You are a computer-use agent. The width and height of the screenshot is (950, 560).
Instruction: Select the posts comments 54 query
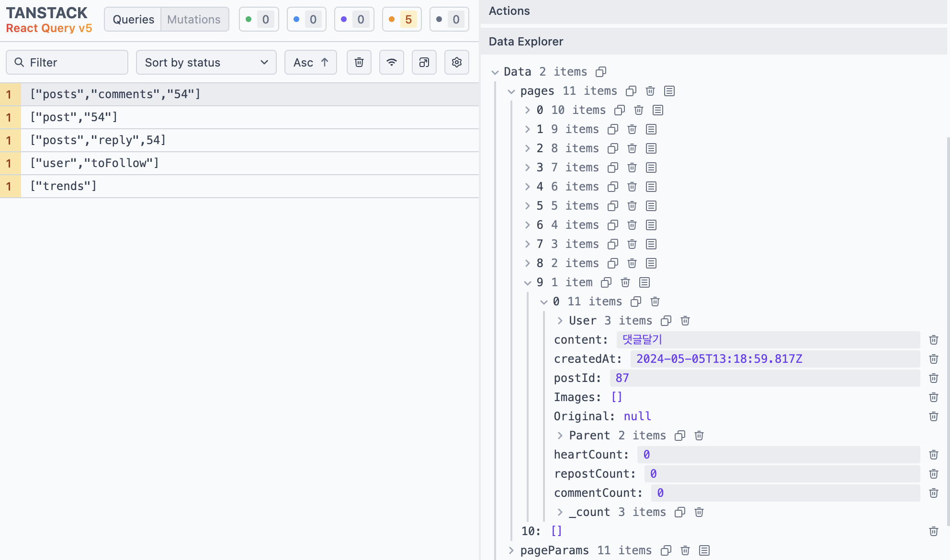(239, 94)
